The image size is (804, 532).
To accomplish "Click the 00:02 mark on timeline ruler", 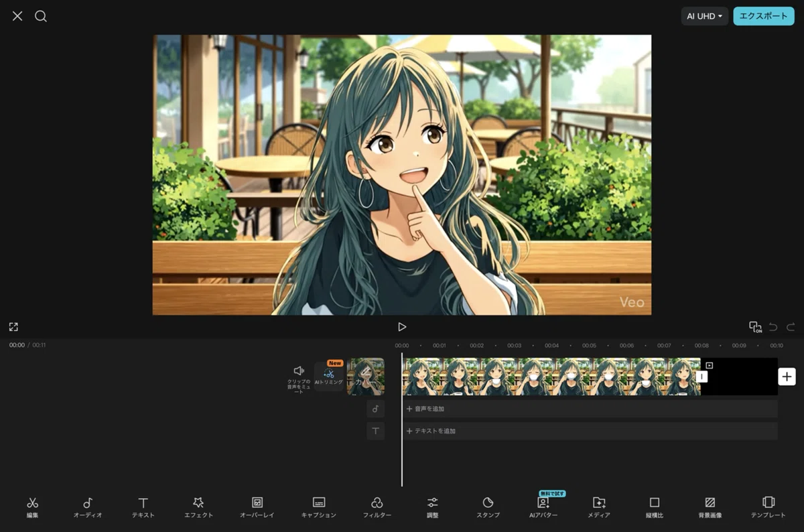I will click(x=476, y=346).
